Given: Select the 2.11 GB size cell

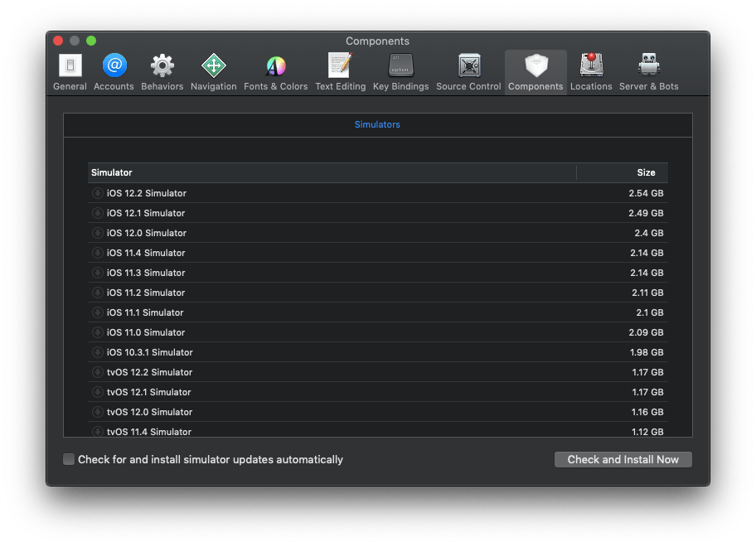Looking at the screenshot, I should pos(647,293).
